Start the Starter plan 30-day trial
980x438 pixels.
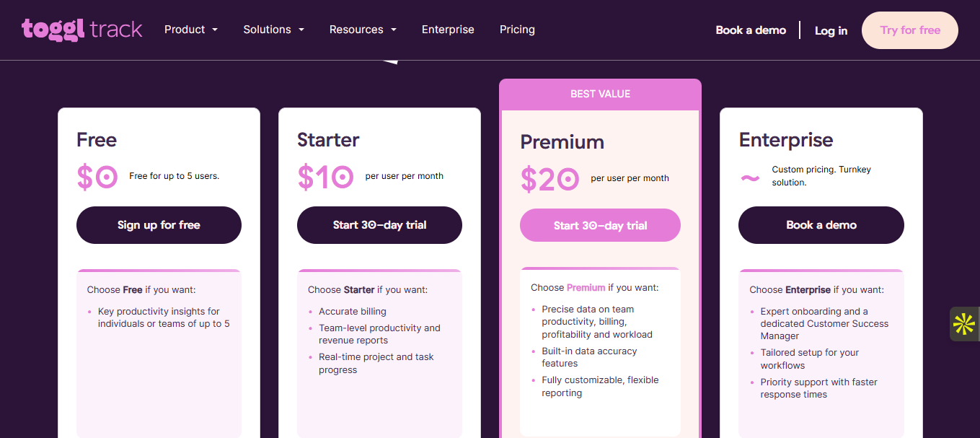click(x=379, y=225)
